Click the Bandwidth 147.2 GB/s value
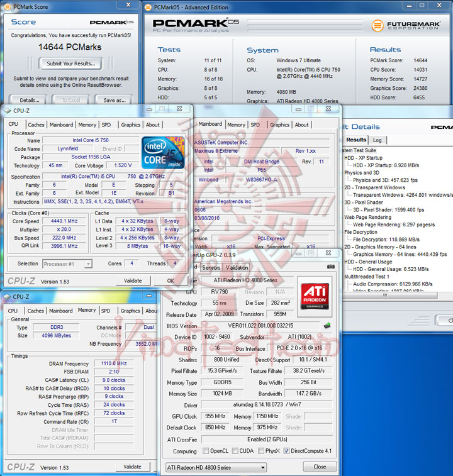This screenshot has width=453, height=476. (309, 394)
